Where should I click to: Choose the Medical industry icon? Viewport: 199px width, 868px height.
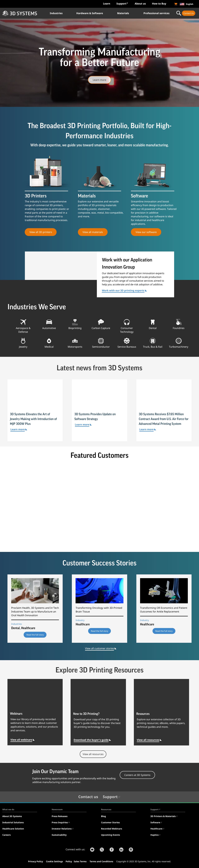click(49, 341)
